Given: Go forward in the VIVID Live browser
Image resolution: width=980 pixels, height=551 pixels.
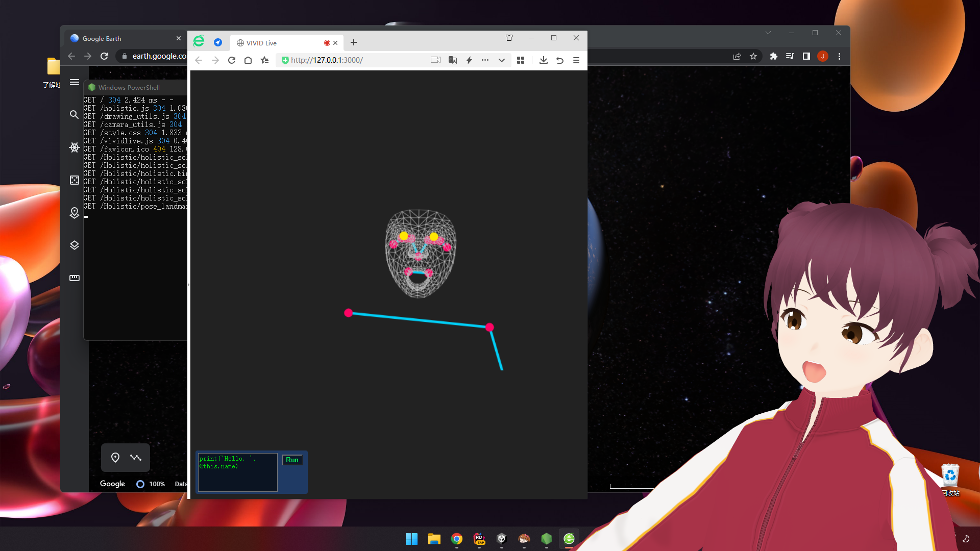Looking at the screenshot, I should click(x=215, y=60).
